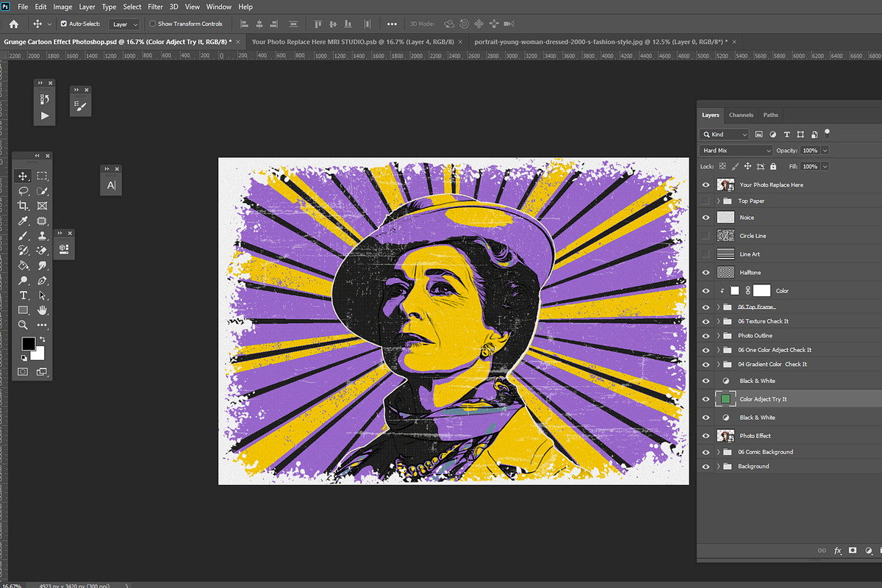Select the Rectangular Marquee tool
Image resolution: width=882 pixels, height=588 pixels.
point(42,176)
